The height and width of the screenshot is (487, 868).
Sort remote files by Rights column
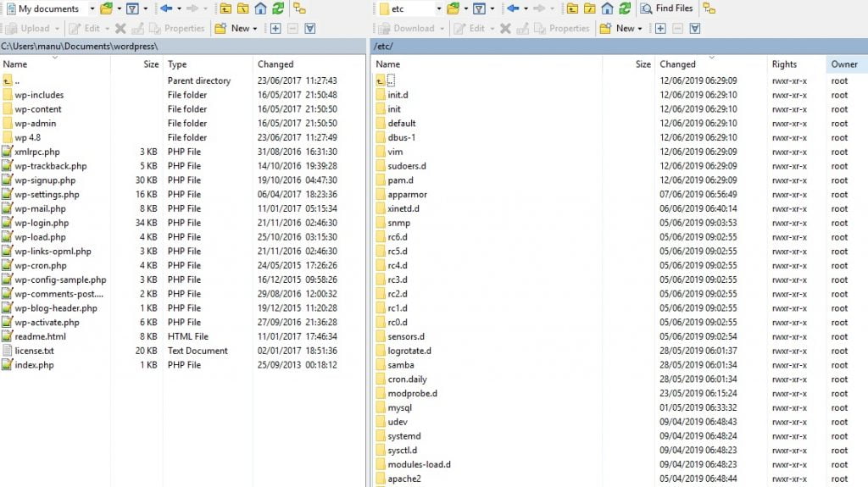pos(796,64)
